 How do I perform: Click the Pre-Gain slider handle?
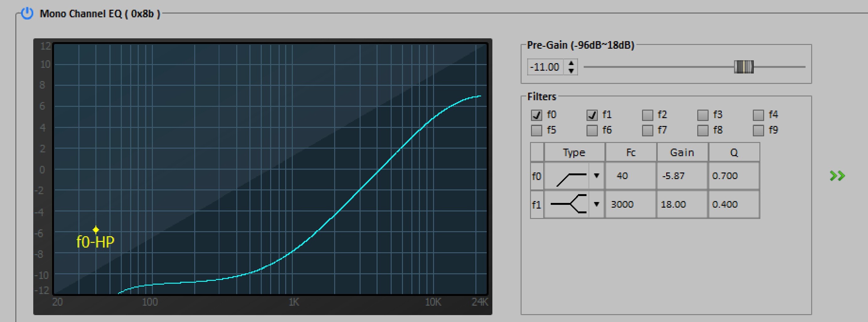[x=744, y=67]
